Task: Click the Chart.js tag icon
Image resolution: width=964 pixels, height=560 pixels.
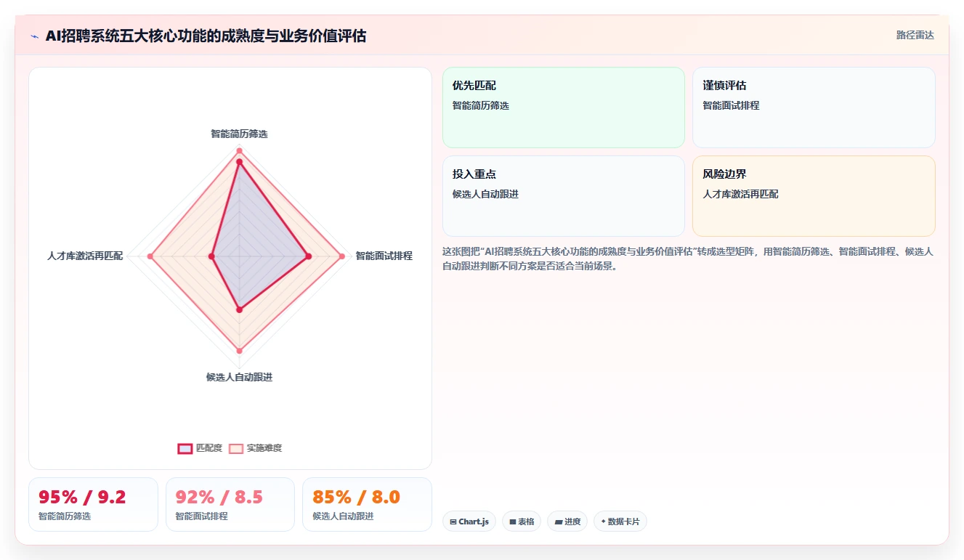Action: (453, 522)
